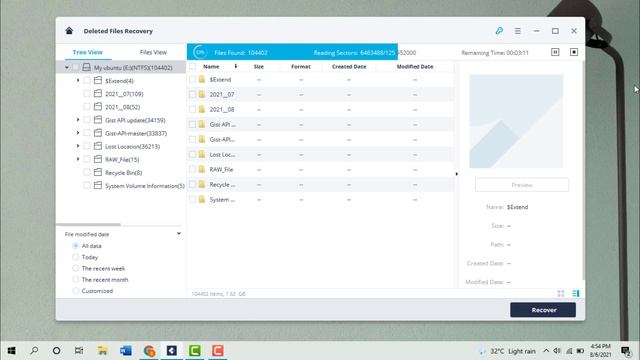Switch to thumbnail grid view icon
The height and width of the screenshot is (360, 640).
point(561,293)
